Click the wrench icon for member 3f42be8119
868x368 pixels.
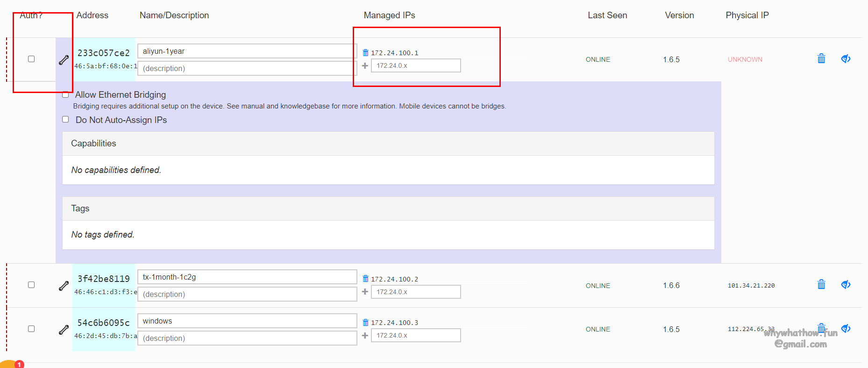(64, 286)
